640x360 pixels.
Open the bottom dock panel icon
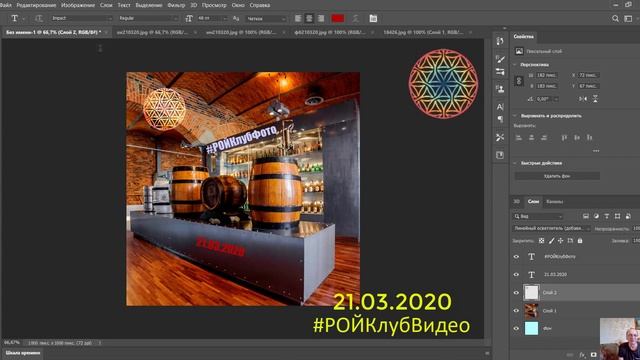[500, 155]
